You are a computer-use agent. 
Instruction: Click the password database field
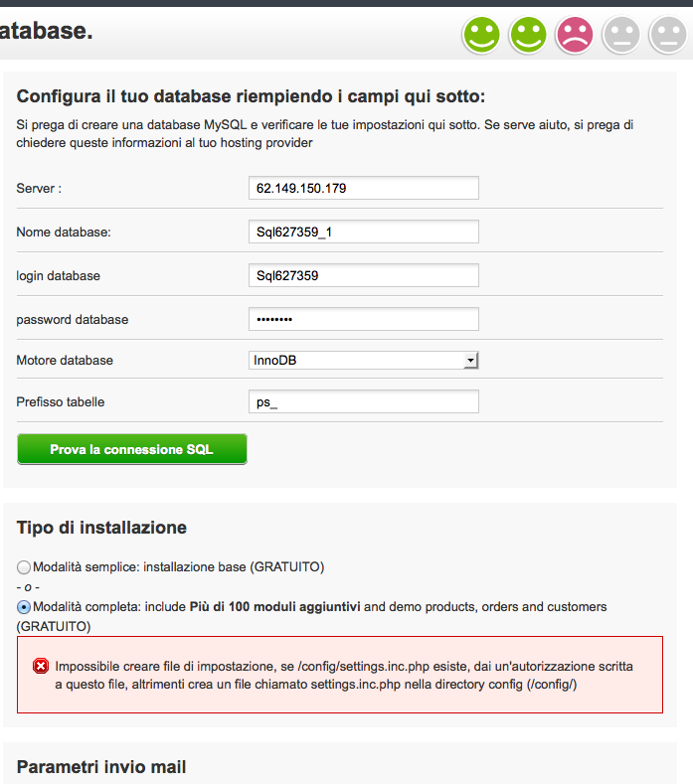(363, 319)
